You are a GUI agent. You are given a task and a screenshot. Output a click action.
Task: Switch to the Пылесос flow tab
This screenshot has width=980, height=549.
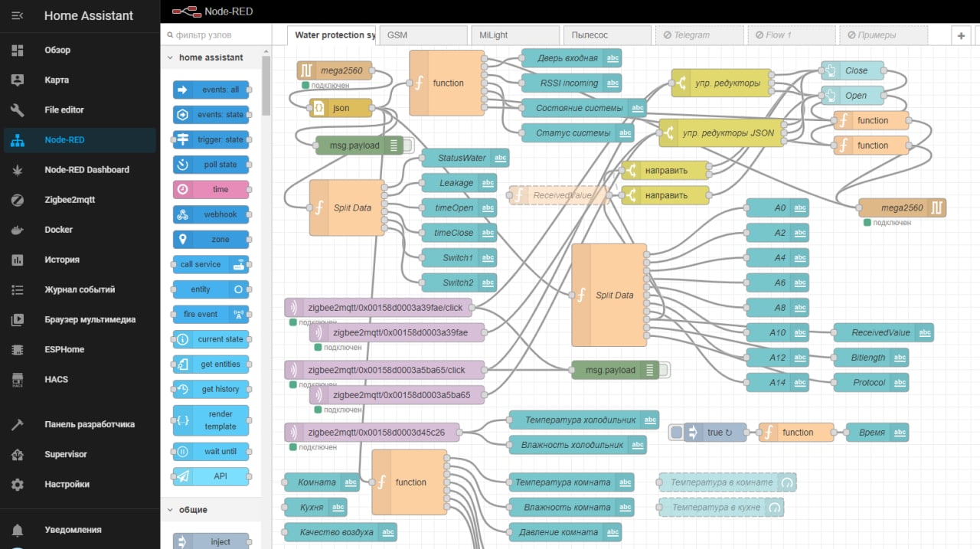click(607, 35)
